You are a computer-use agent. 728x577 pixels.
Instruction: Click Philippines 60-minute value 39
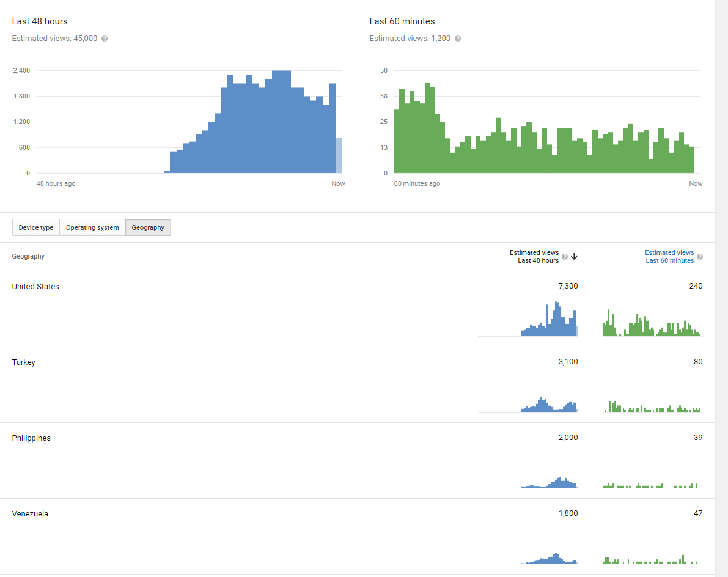(x=698, y=437)
